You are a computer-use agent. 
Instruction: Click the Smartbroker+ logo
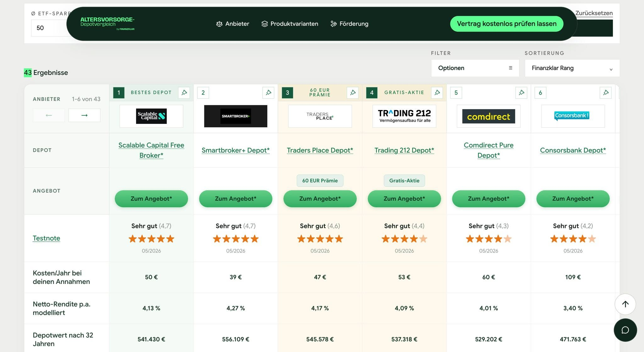236,116
